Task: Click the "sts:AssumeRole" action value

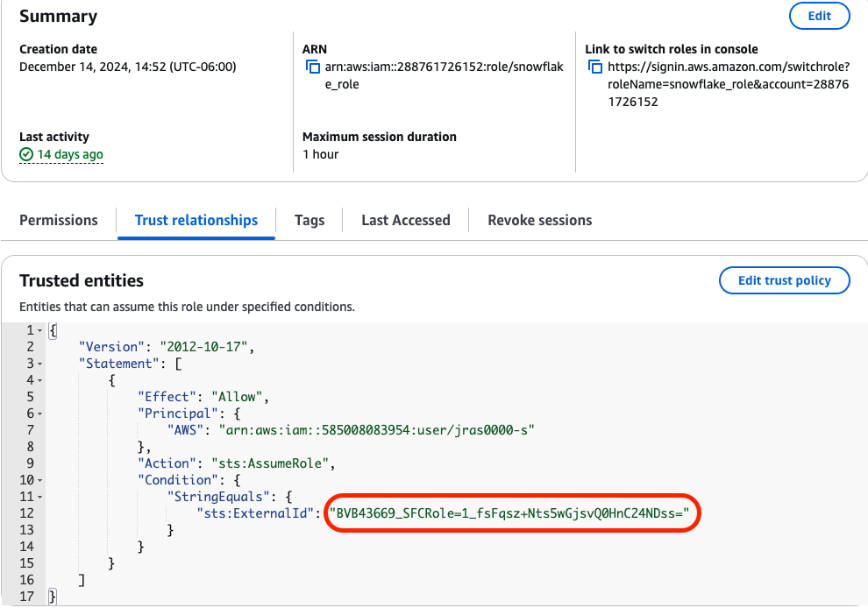Action: coord(270,463)
